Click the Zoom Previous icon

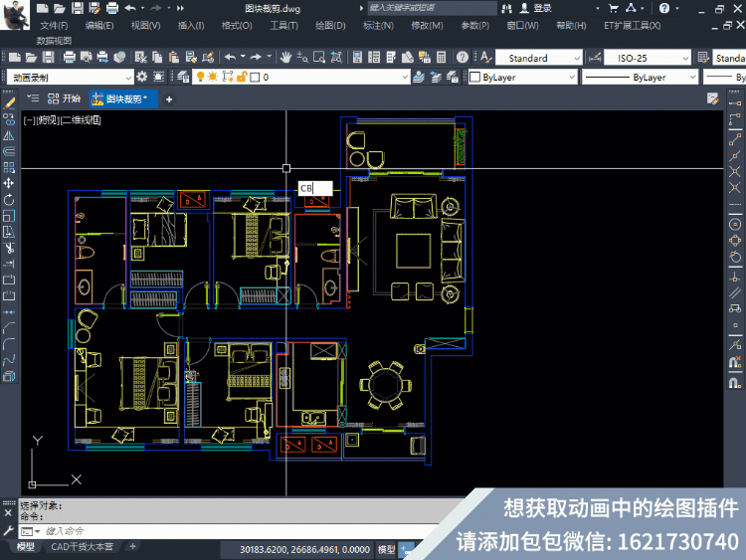pos(336,58)
